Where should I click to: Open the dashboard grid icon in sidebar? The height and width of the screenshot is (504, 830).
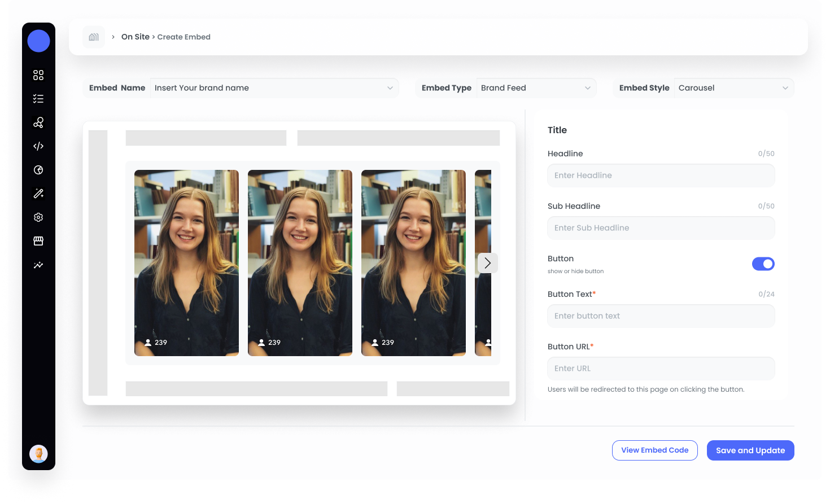(x=38, y=75)
